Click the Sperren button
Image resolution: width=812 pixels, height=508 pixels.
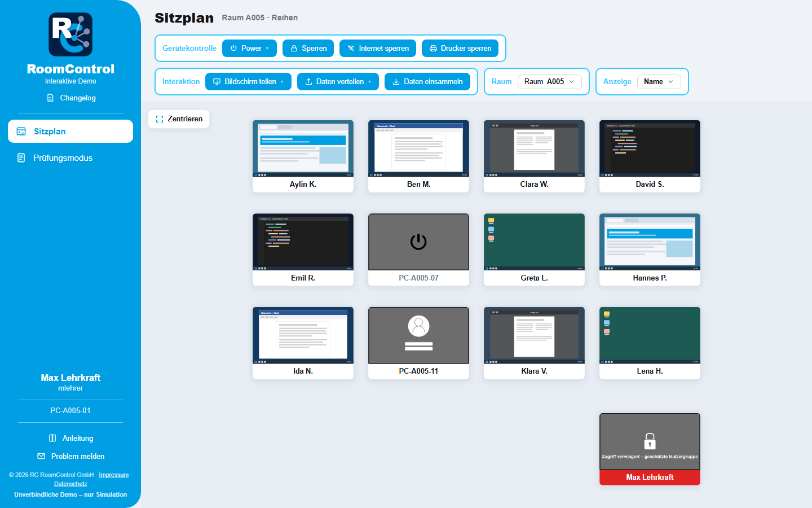308,49
